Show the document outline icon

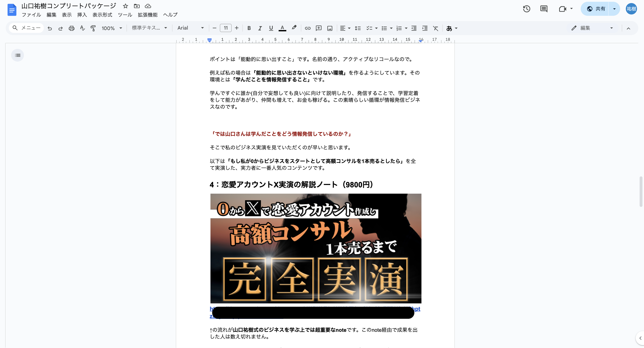tap(18, 55)
